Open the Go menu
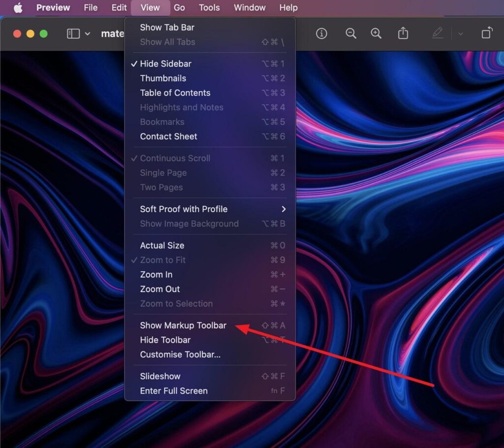The width and height of the screenshot is (504, 448). (179, 8)
